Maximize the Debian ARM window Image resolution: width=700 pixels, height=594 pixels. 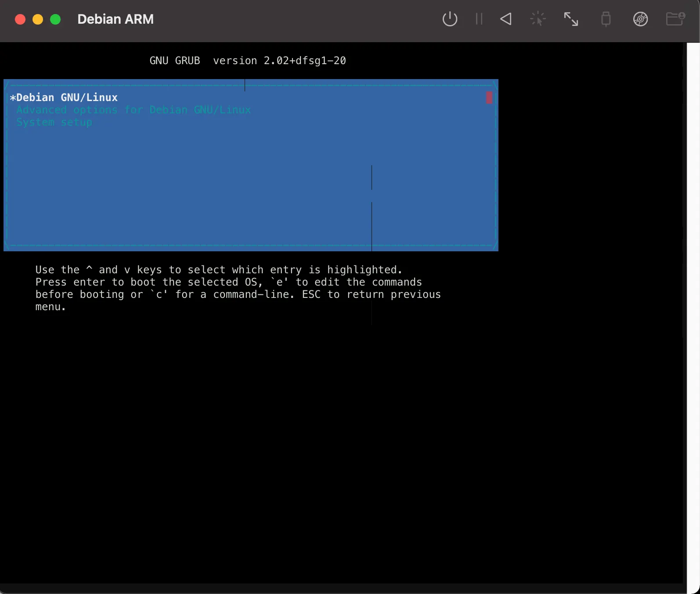pyautogui.click(x=55, y=19)
